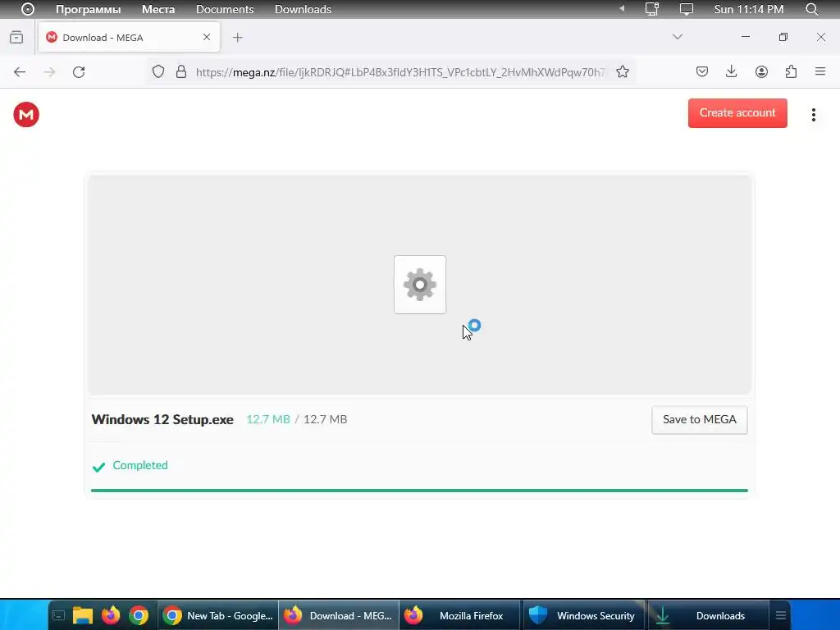Switch to New Tab - Google Chrome window
Screen dimensions: 840x630
pyautogui.click(x=218, y=615)
